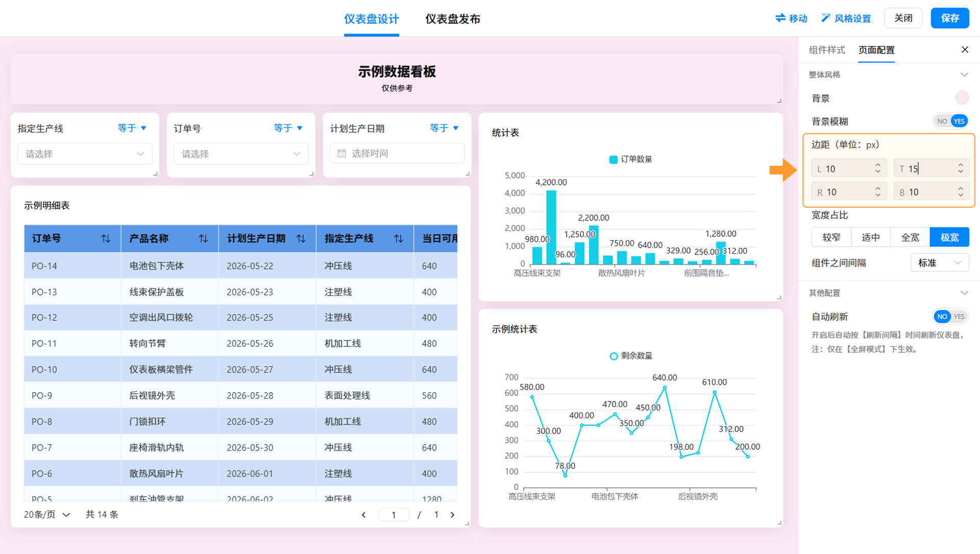Increase T margin with up stepper
This screenshot has height=554, width=980.
click(x=961, y=165)
